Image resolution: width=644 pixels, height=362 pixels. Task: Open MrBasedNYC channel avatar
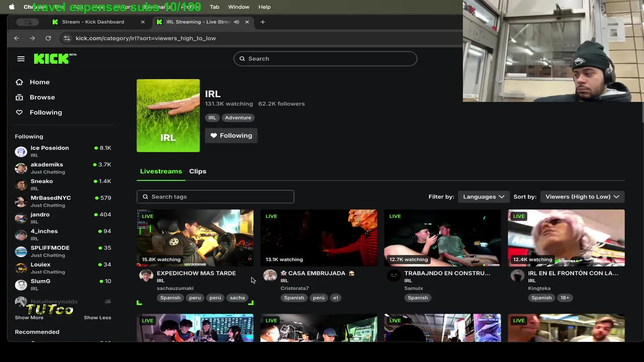(21, 201)
